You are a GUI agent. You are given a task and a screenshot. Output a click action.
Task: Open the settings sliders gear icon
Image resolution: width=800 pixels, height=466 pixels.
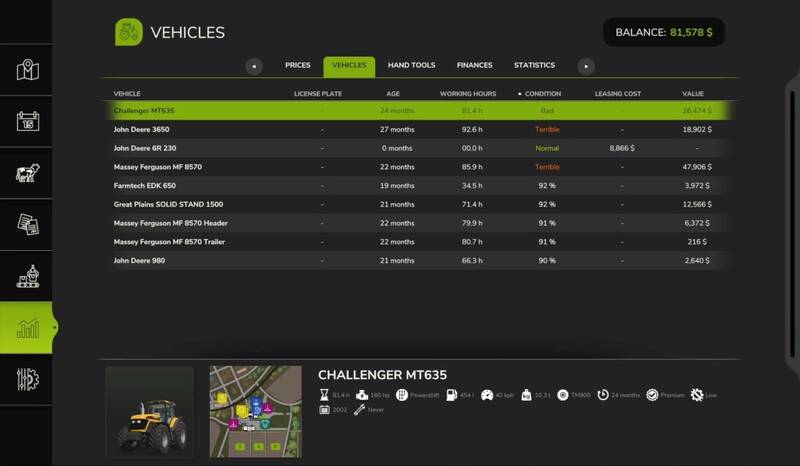pos(28,379)
